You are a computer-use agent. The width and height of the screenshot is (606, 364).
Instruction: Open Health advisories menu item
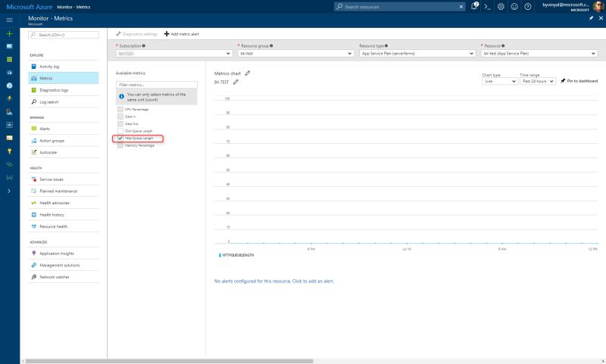coord(64,203)
